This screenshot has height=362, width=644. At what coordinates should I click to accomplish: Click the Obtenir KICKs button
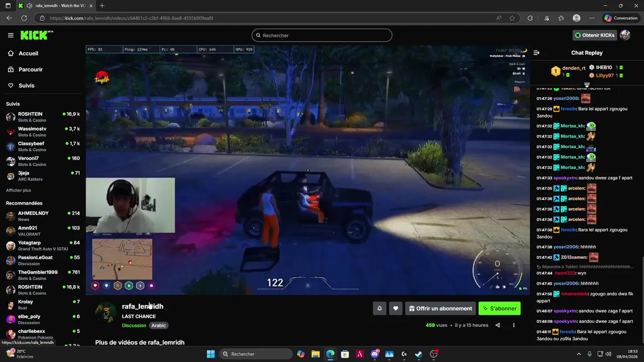tap(595, 35)
